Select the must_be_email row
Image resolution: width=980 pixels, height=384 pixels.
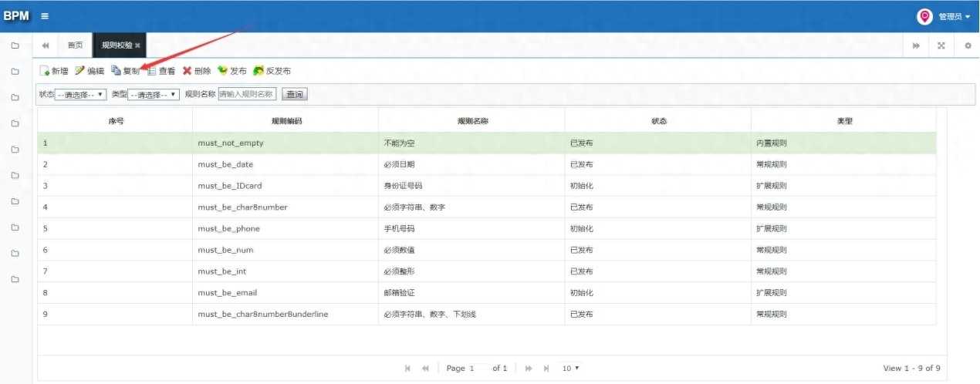[x=487, y=293]
